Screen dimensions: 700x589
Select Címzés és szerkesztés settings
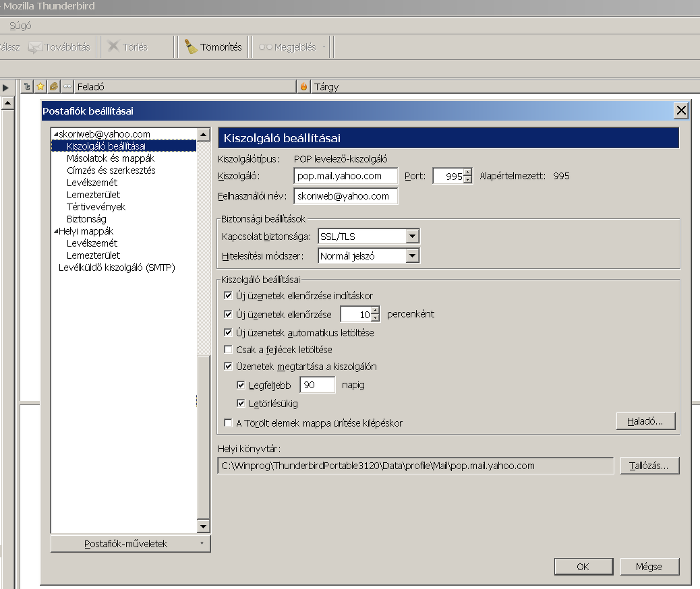click(x=111, y=170)
